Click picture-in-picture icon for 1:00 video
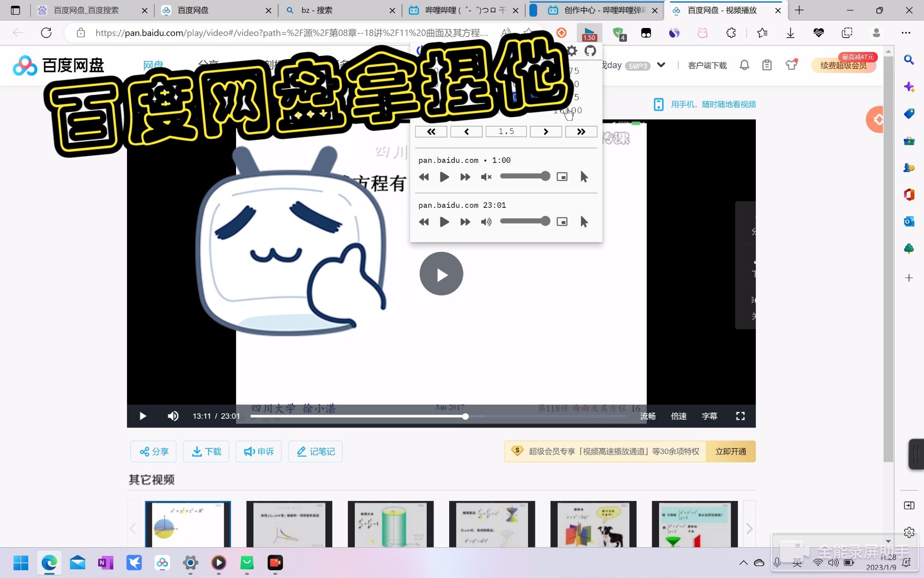Viewport: 924px width, 578px height. 562,177
